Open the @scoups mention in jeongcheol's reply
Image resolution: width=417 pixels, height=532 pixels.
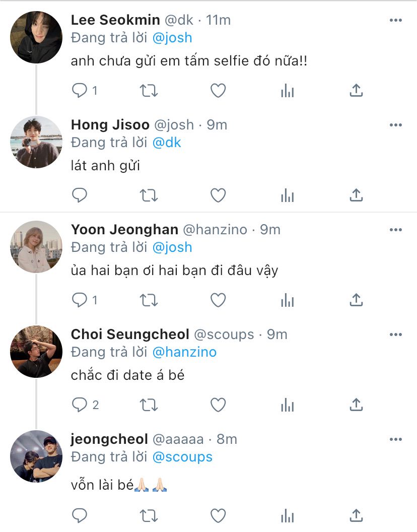pyautogui.click(x=182, y=457)
